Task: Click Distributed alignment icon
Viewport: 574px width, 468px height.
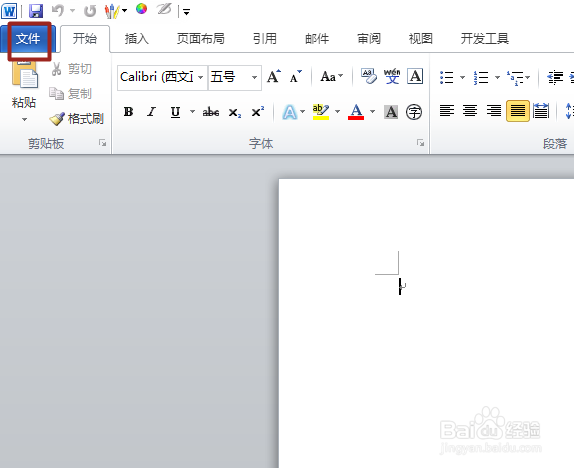Action: (x=541, y=111)
